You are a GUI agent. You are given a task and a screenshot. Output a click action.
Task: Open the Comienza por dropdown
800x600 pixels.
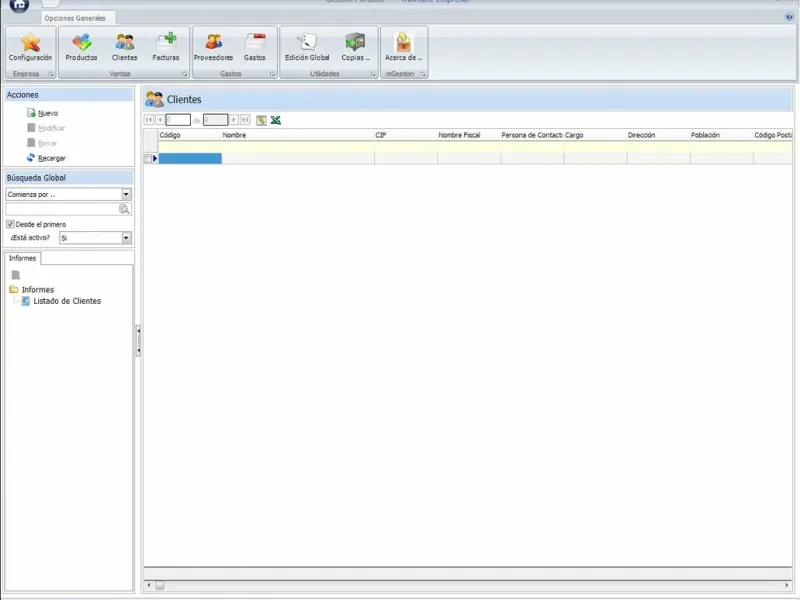click(x=126, y=194)
